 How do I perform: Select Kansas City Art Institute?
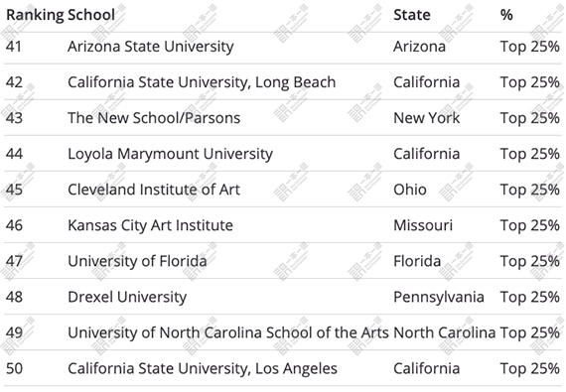pos(151,225)
